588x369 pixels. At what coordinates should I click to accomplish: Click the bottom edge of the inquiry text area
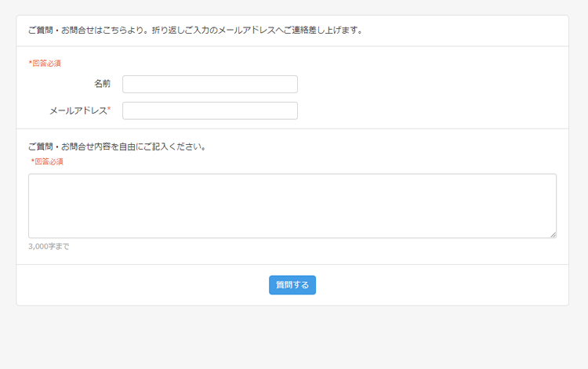(x=292, y=237)
